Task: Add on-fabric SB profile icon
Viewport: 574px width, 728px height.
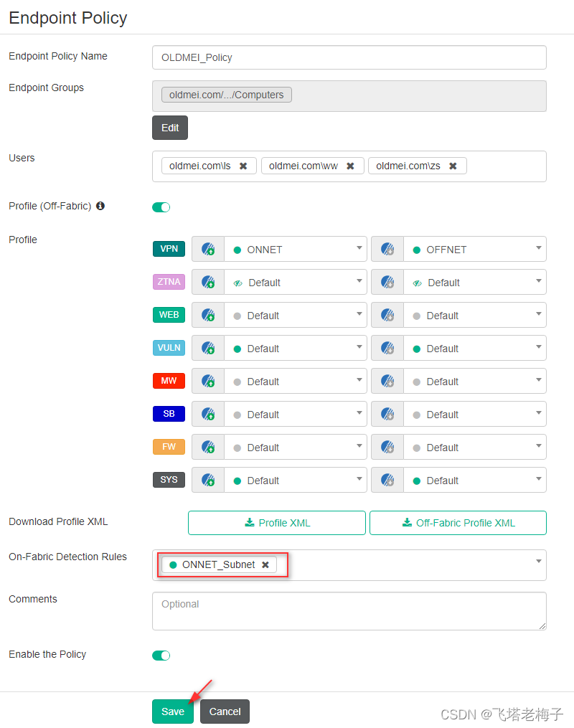Action: pos(208,414)
